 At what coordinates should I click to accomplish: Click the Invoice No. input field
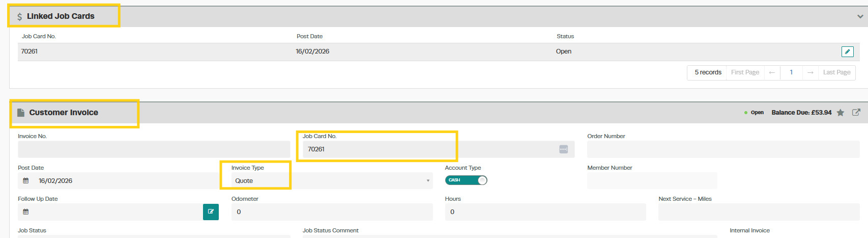154,149
